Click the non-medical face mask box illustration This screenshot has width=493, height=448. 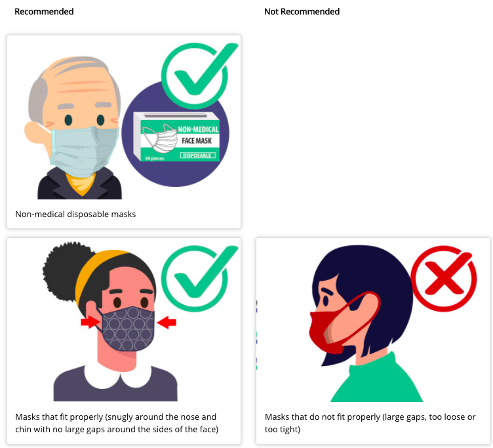tap(176, 136)
